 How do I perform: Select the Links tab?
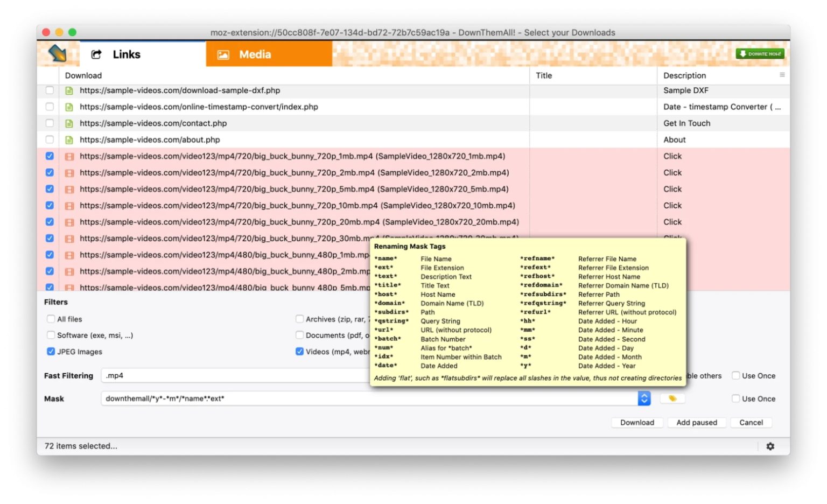click(x=126, y=54)
